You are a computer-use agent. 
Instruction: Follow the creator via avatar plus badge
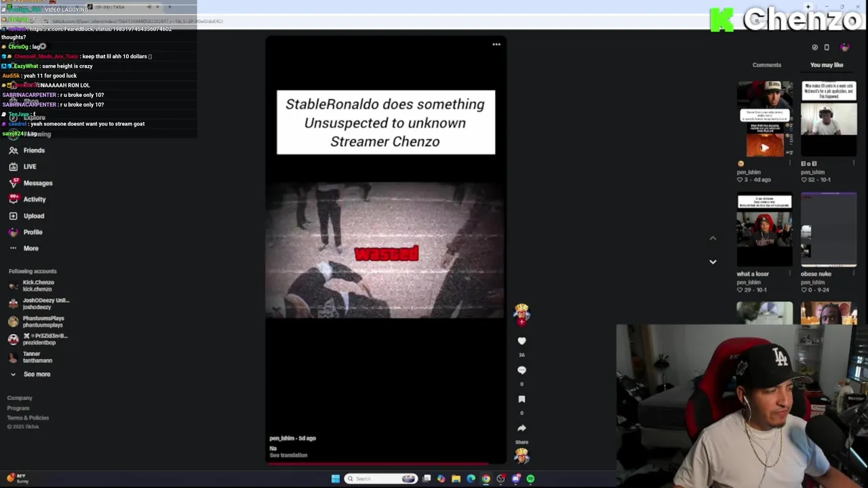point(521,321)
